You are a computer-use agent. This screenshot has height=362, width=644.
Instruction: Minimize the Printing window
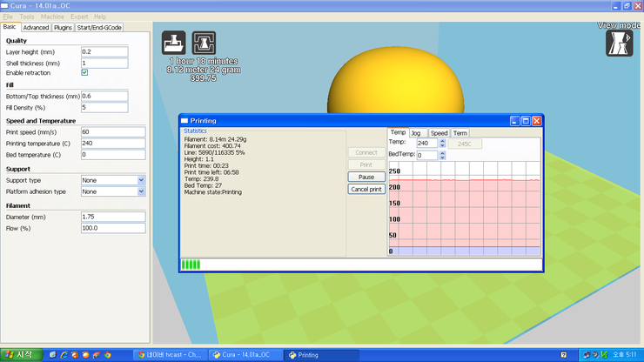(x=515, y=121)
